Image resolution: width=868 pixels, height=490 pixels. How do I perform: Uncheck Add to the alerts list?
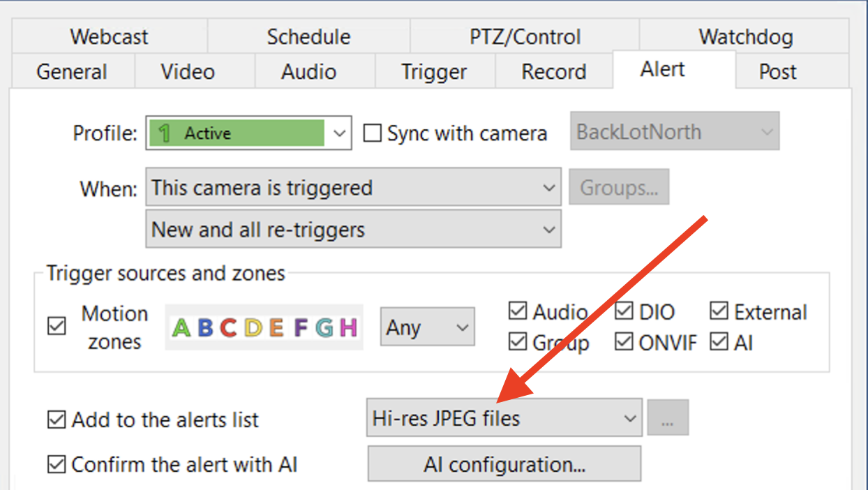tap(57, 420)
